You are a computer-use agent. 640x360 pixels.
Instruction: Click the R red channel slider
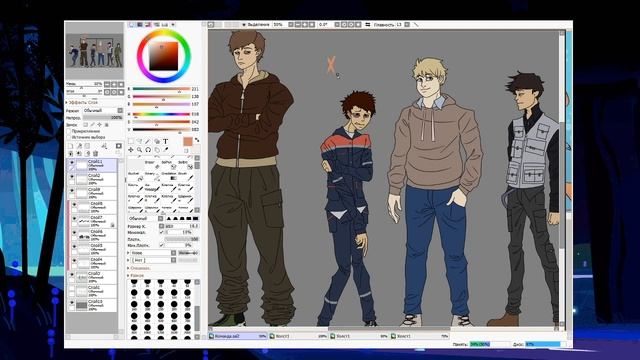161,89
